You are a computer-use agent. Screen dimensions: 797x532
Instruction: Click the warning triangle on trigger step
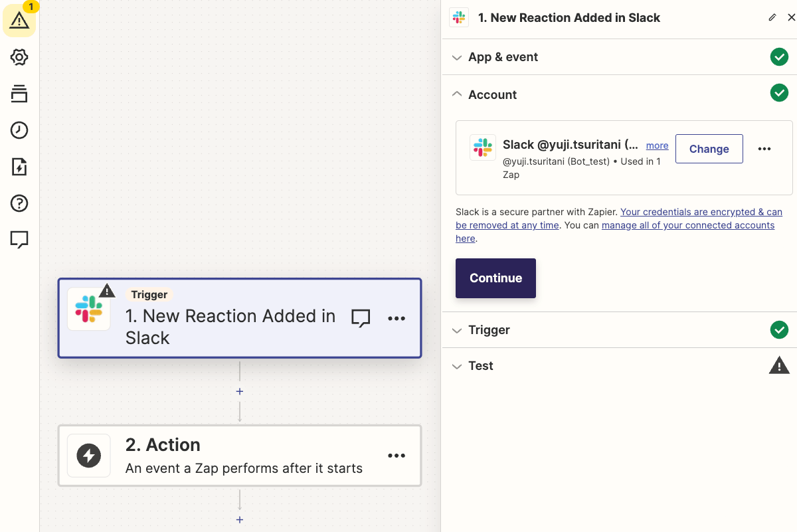pyautogui.click(x=107, y=291)
